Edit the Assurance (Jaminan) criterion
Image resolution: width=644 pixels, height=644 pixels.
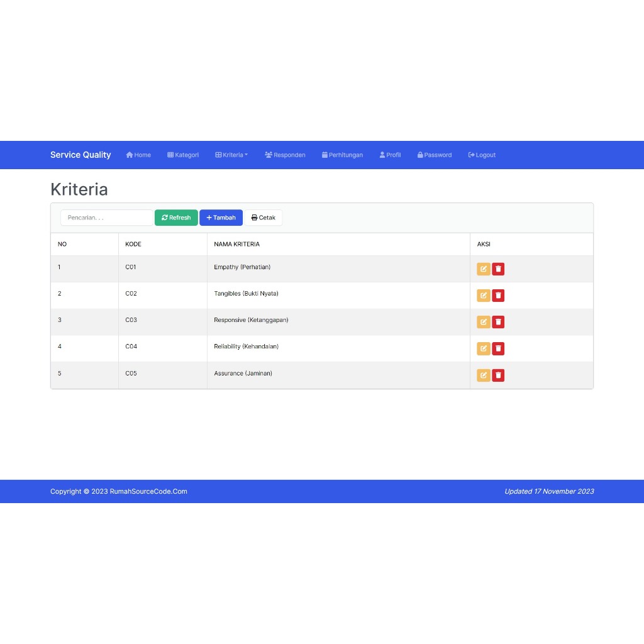pos(484,375)
